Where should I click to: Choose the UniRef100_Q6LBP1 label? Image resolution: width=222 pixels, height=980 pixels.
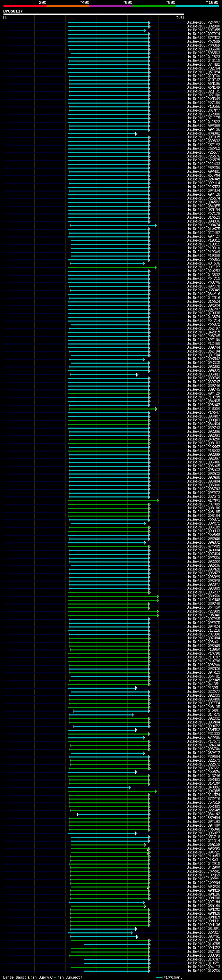(x=203, y=929)
